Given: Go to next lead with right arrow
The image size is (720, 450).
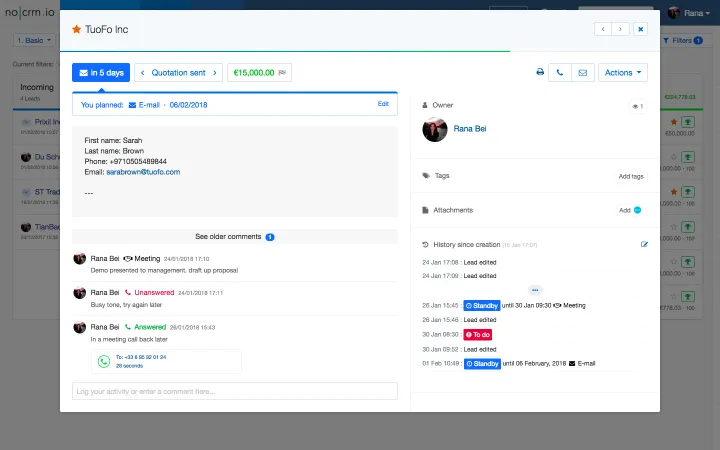Looking at the screenshot, I should click(x=620, y=29).
